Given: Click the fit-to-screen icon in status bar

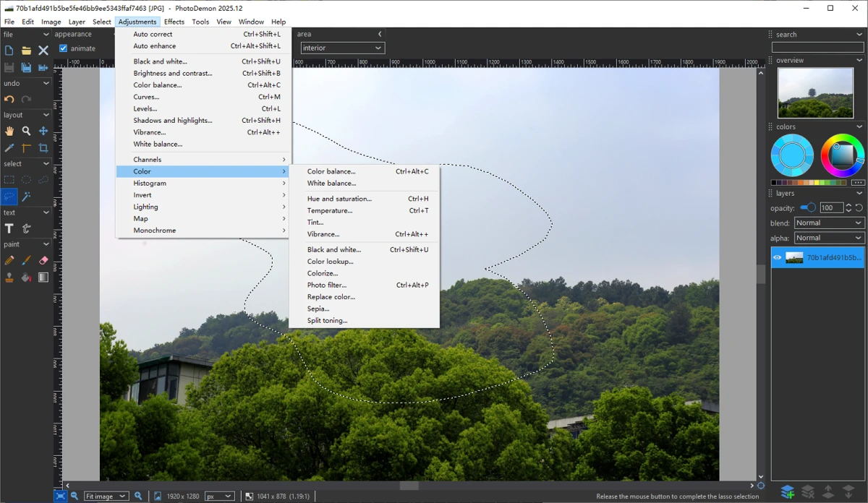Looking at the screenshot, I should pos(61,496).
